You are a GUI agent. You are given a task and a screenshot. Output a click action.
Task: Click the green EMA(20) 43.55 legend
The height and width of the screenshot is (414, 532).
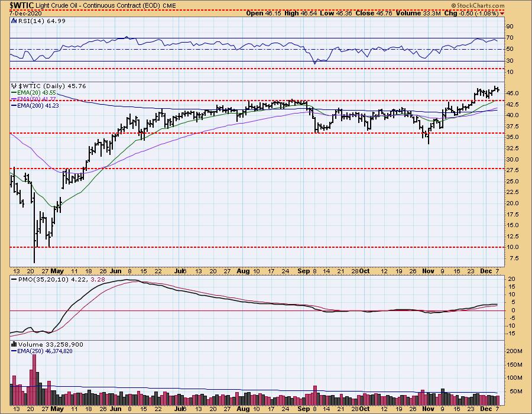coord(34,92)
